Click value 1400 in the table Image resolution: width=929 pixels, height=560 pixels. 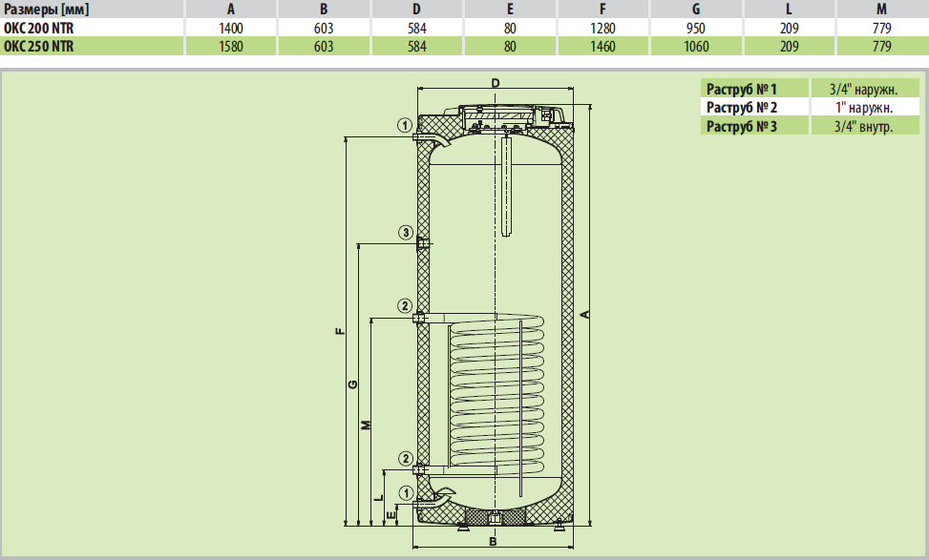coord(232,28)
